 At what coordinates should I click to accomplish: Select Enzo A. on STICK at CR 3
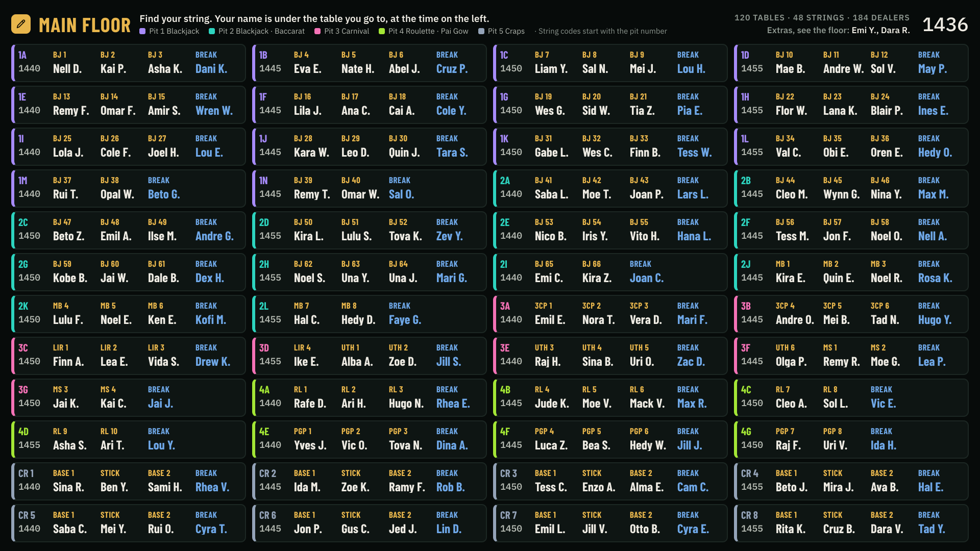(599, 487)
